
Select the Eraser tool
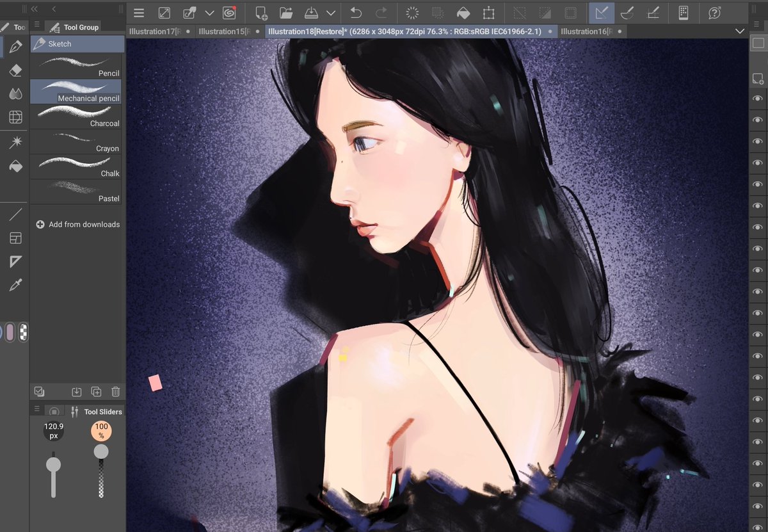click(16, 70)
